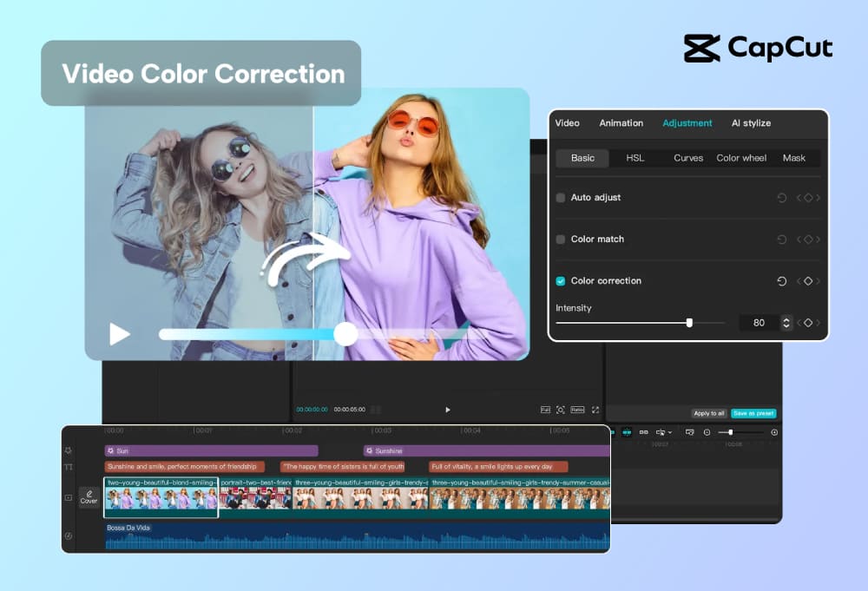Click the Cover edit button

(89, 497)
